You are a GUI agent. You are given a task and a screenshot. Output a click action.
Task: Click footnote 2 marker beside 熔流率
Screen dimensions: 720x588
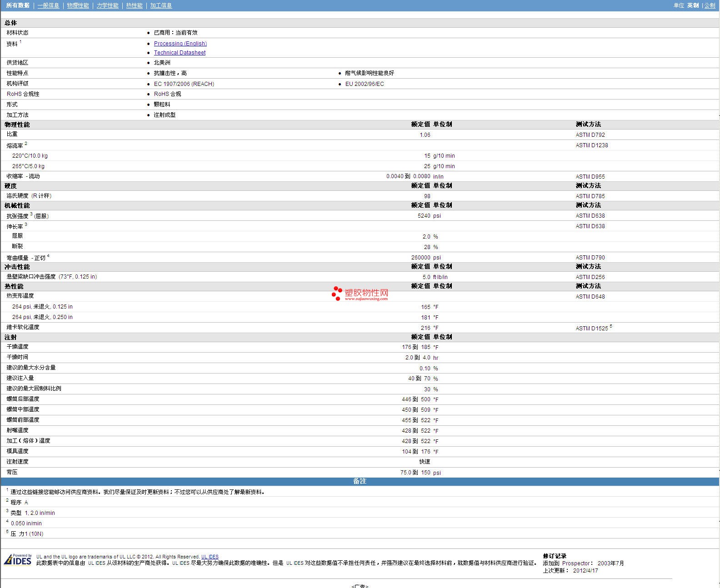[x=26, y=144]
